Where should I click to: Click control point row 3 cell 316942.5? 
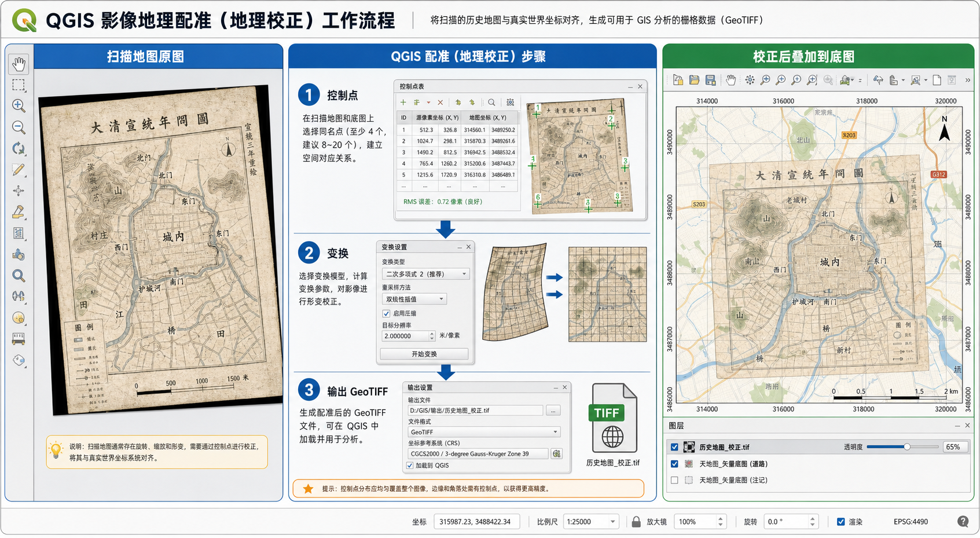(475, 152)
